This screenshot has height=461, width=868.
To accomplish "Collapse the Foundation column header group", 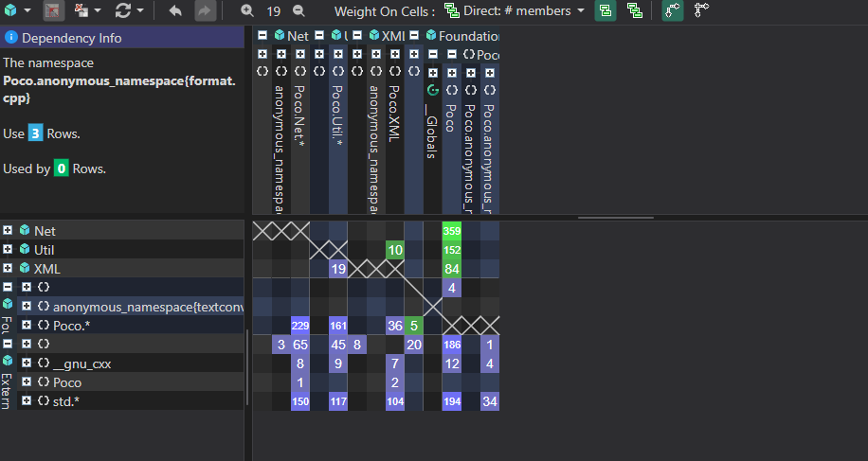I will pos(414,35).
